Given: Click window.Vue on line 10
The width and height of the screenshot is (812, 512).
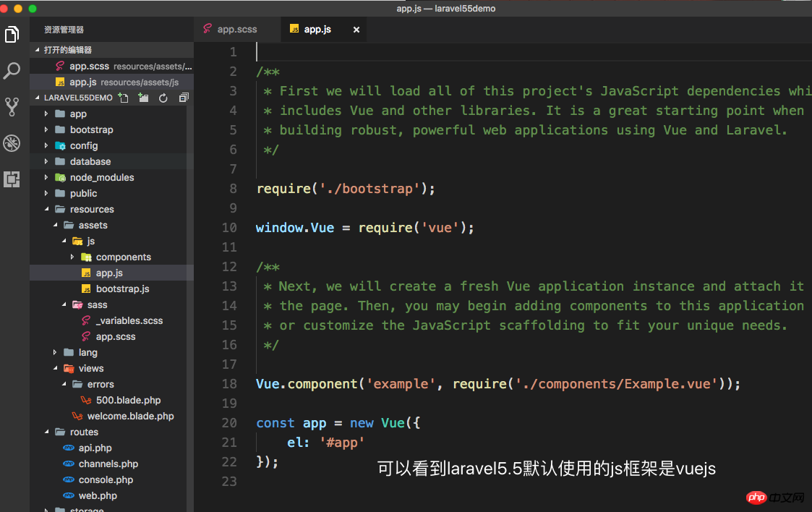Looking at the screenshot, I should 295,228.
